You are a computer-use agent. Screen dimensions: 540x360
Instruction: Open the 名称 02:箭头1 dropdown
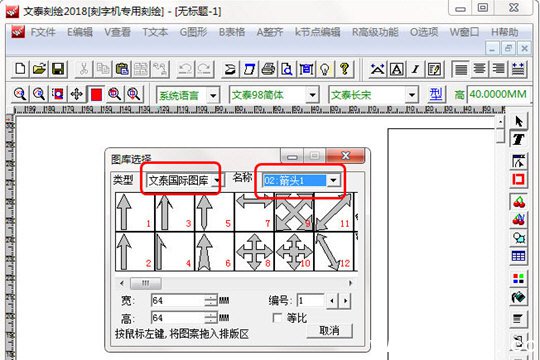coord(333,180)
